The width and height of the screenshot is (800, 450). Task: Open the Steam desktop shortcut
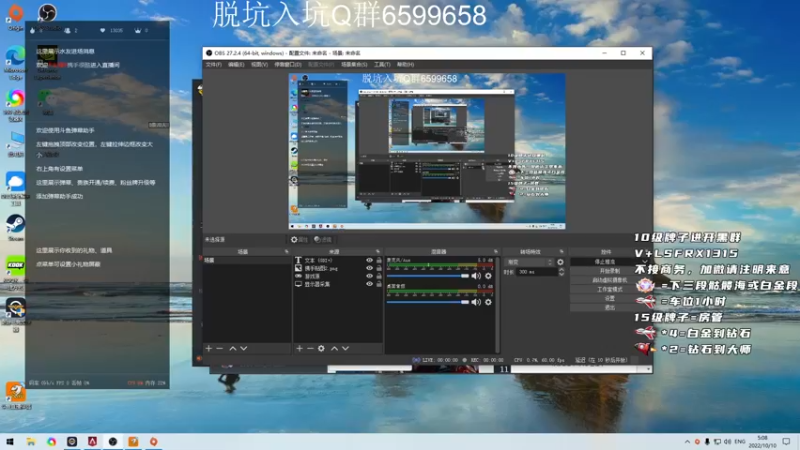click(x=15, y=228)
